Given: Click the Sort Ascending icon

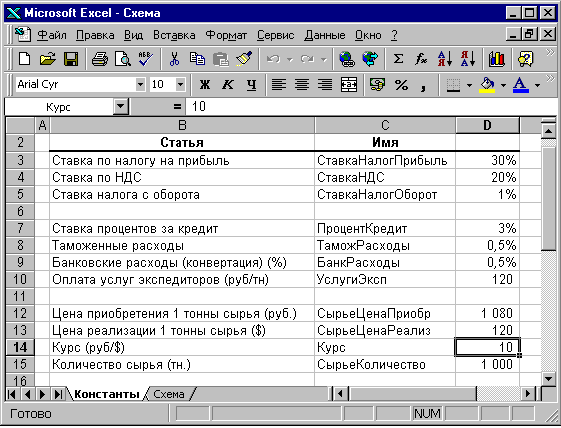Looking at the screenshot, I should pyautogui.click(x=445, y=59).
